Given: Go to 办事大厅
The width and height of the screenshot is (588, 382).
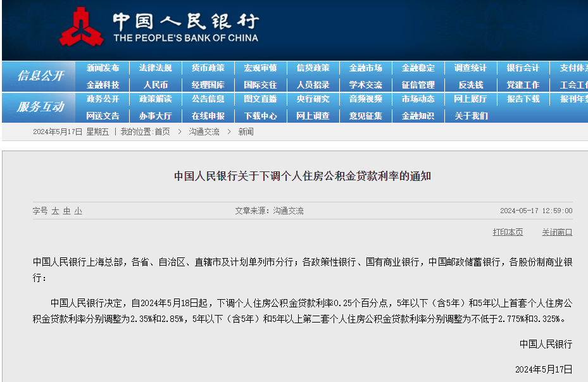Looking at the screenshot, I should (155, 116).
